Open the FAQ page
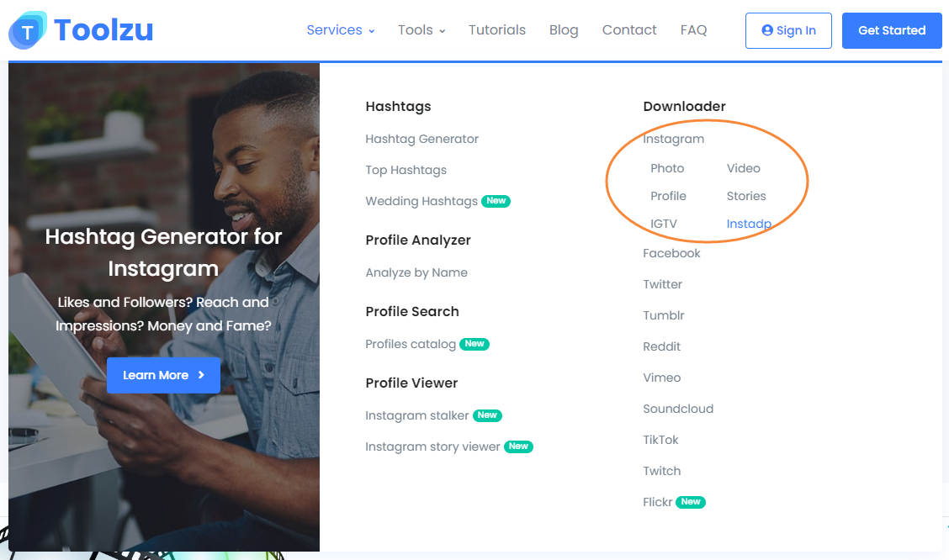This screenshot has width=949, height=560. pyautogui.click(x=693, y=30)
